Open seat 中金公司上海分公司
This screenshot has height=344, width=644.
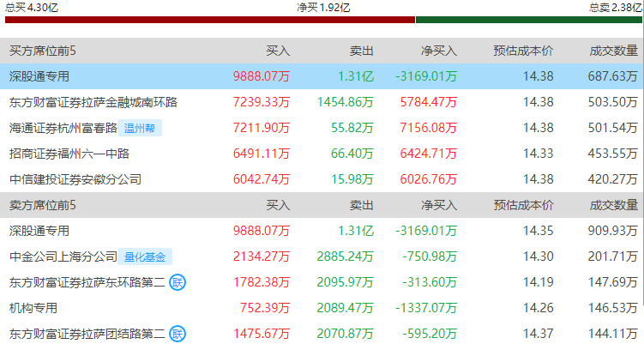click(x=63, y=256)
